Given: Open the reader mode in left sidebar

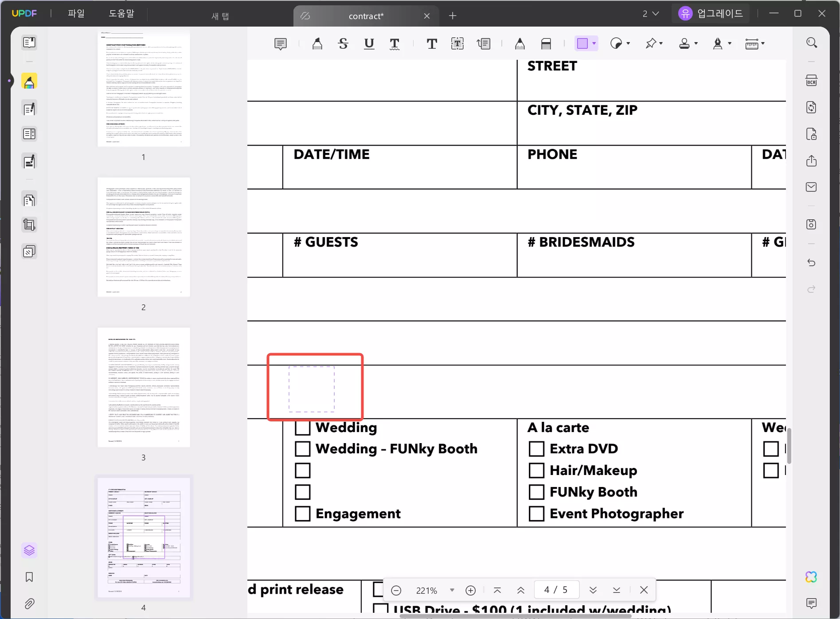Looking at the screenshot, I should [x=29, y=43].
